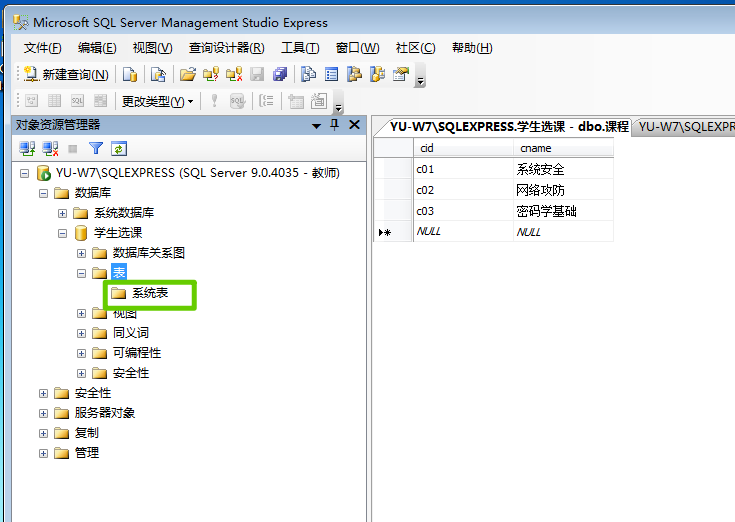This screenshot has height=522, width=735.
Task: Expand the 数据库关系图 folder
Action: [82, 254]
